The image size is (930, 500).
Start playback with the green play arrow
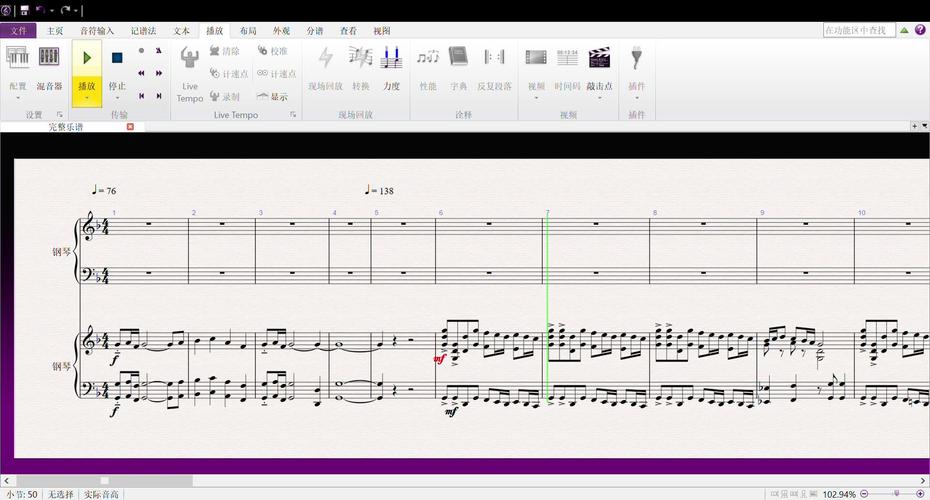click(x=87, y=58)
